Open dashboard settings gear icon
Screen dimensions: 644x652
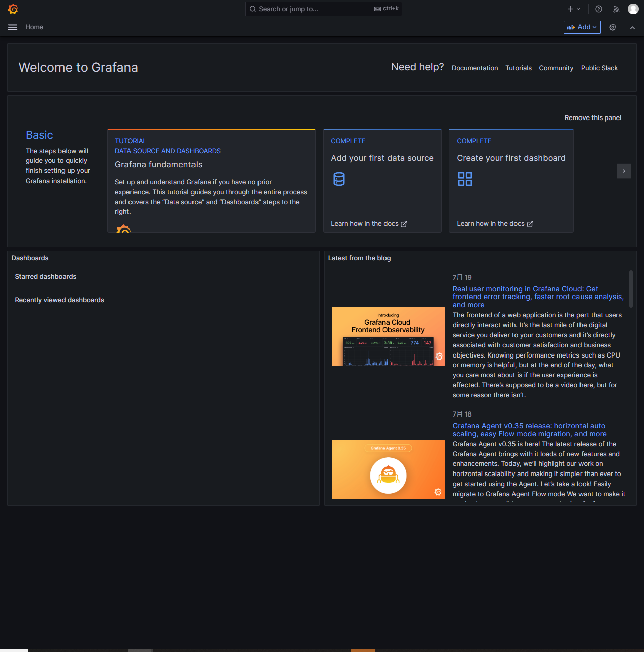point(613,27)
